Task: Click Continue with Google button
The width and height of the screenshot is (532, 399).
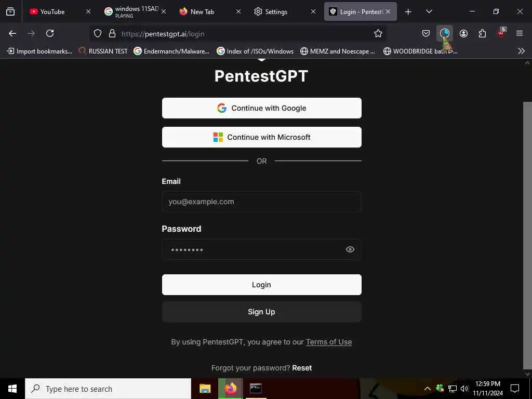Action: pos(261,108)
